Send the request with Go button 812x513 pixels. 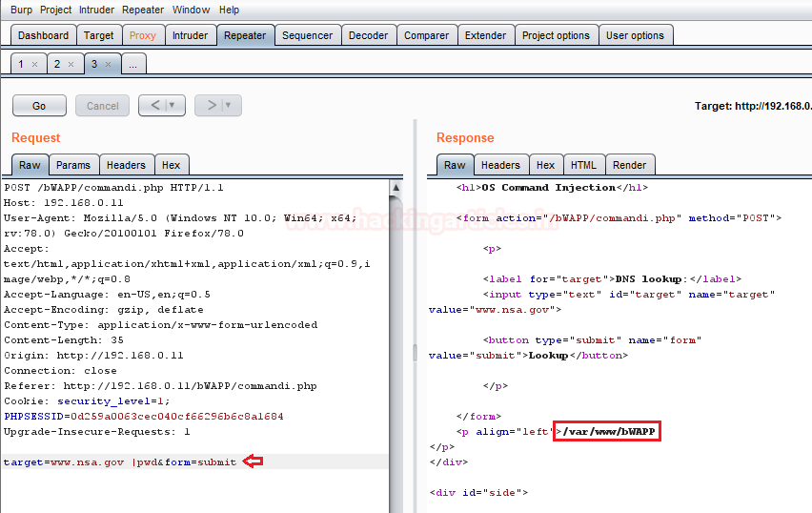[x=39, y=106]
